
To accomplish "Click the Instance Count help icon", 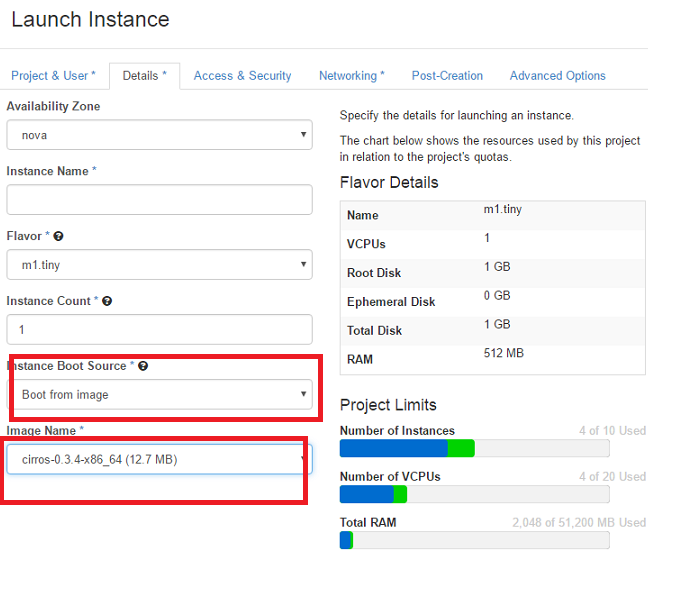I will coord(107,301).
